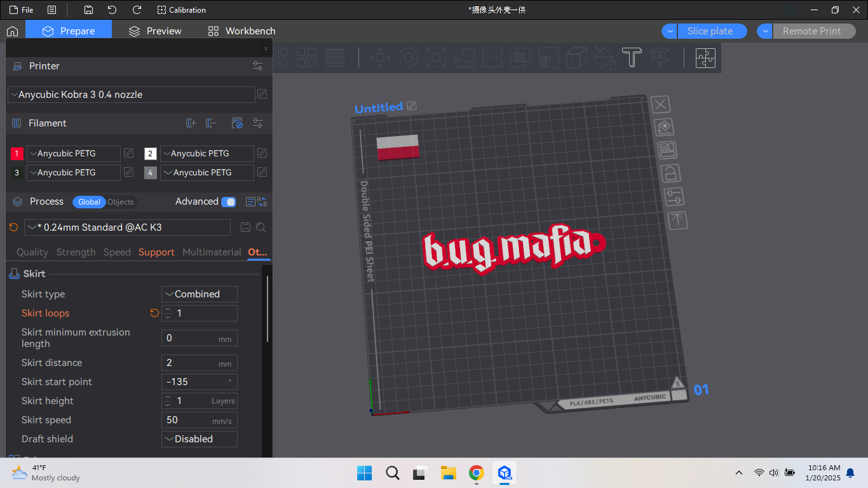Open the printer preset dropdown
Image resolution: width=868 pixels, height=488 pixels.
(x=132, y=95)
